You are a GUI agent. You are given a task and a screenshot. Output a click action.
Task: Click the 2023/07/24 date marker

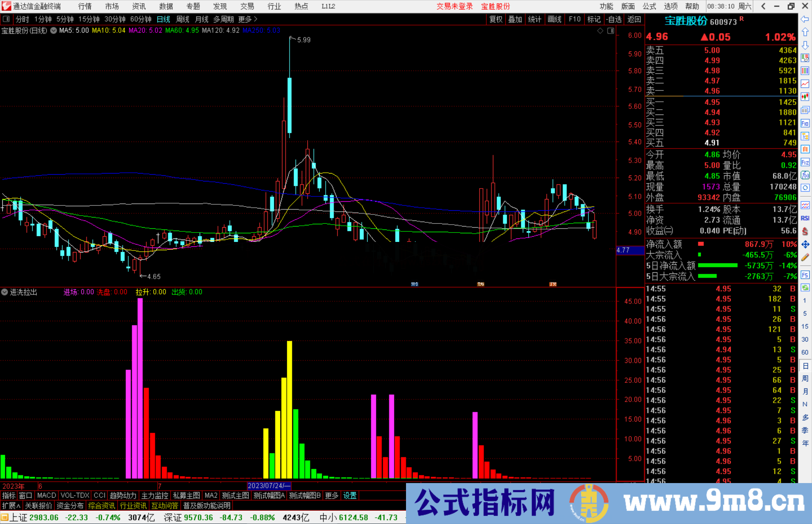(269, 486)
